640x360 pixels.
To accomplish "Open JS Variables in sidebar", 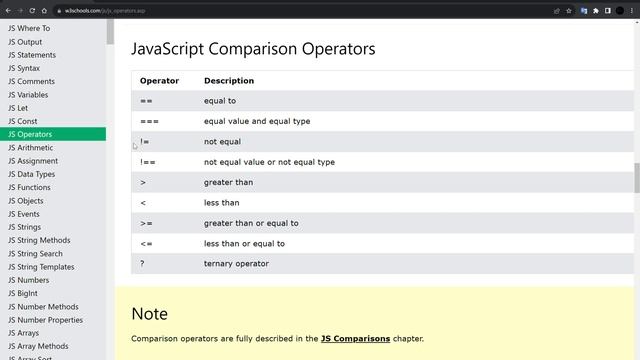I will click(x=28, y=95).
